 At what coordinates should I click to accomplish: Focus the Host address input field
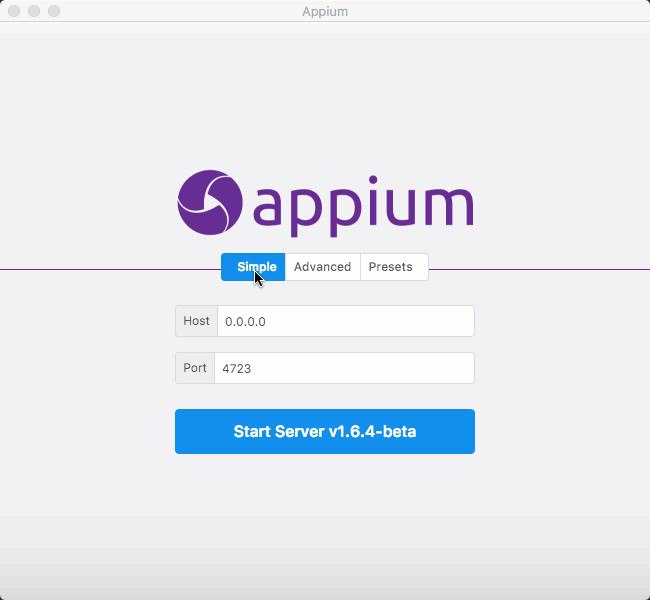coord(346,321)
